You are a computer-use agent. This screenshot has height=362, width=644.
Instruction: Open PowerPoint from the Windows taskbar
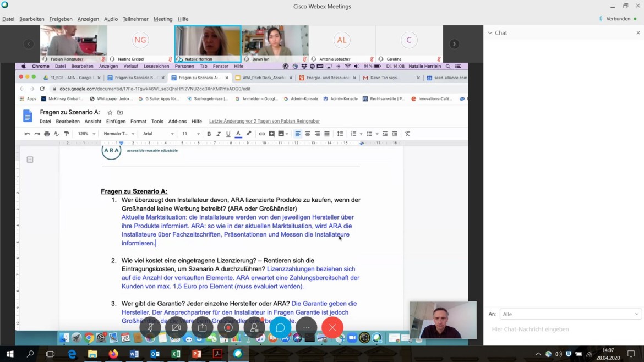coord(197,354)
